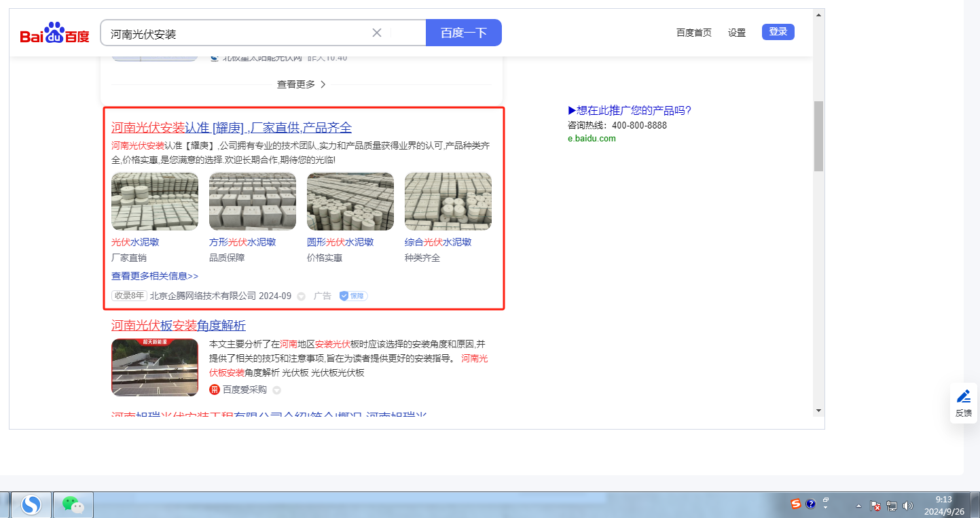Click the solar panel thumbnail of 角度解析 result
Image resolution: width=980 pixels, height=518 pixels.
coord(155,367)
